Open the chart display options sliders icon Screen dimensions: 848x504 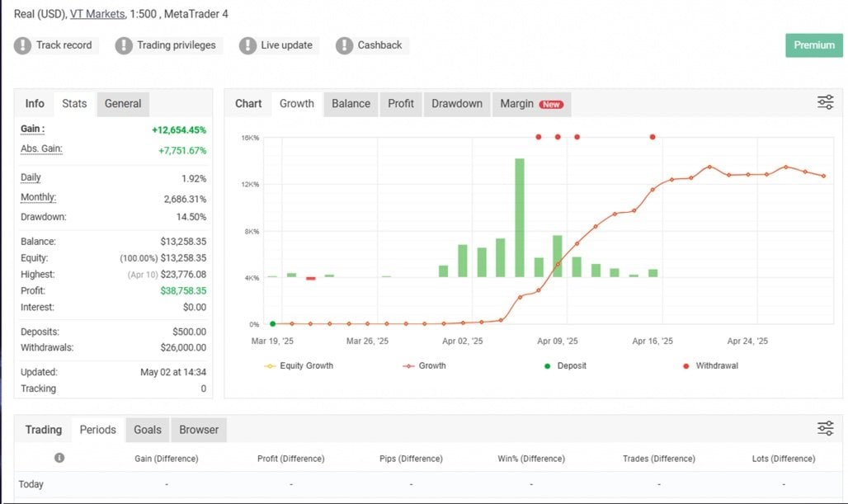825,101
